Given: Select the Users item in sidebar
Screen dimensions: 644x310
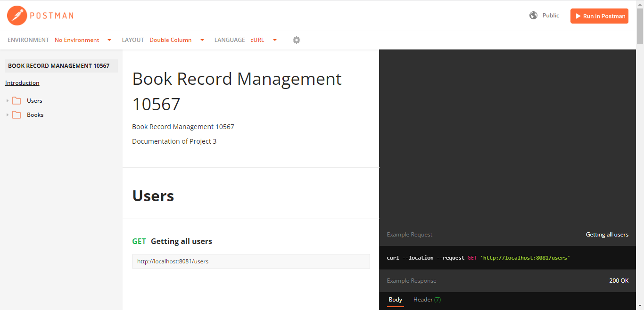Looking at the screenshot, I should click(x=34, y=101).
